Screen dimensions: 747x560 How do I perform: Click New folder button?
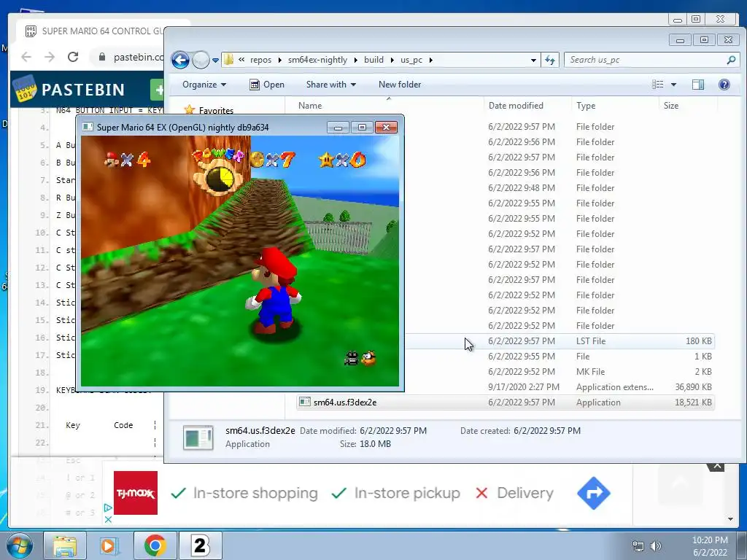[400, 85]
